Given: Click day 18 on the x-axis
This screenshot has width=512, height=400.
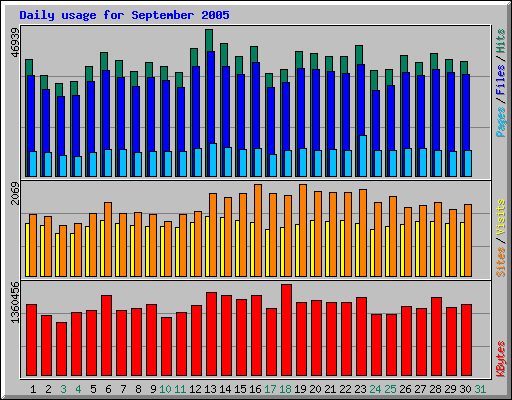Looking at the screenshot, I should tap(285, 389).
